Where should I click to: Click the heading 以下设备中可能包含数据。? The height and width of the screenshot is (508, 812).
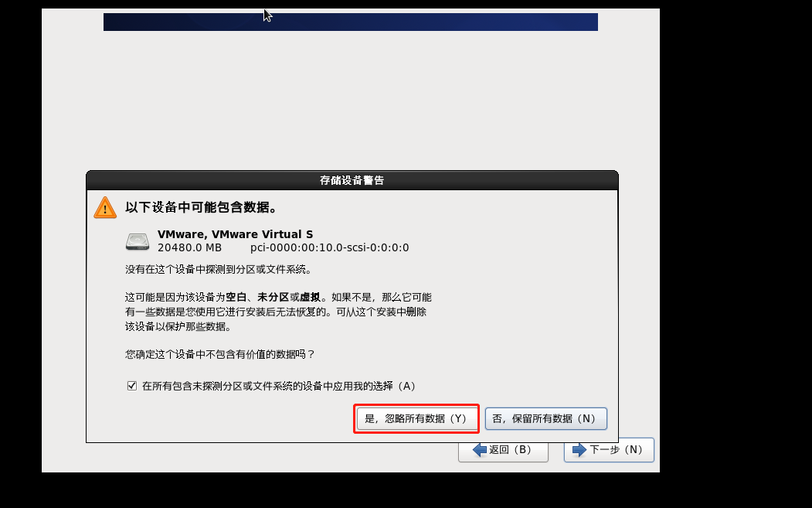point(202,207)
